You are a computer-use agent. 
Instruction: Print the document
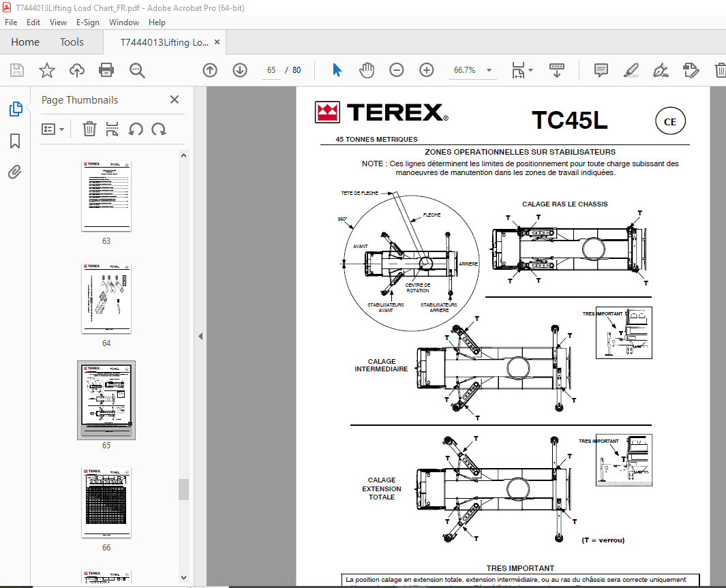click(106, 70)
